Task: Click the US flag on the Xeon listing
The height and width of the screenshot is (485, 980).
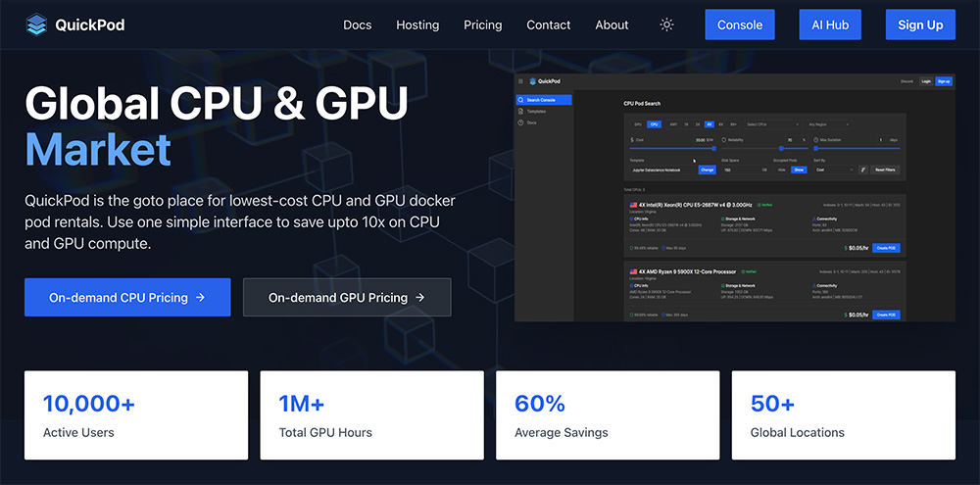Action: click(x=634, y=205)
